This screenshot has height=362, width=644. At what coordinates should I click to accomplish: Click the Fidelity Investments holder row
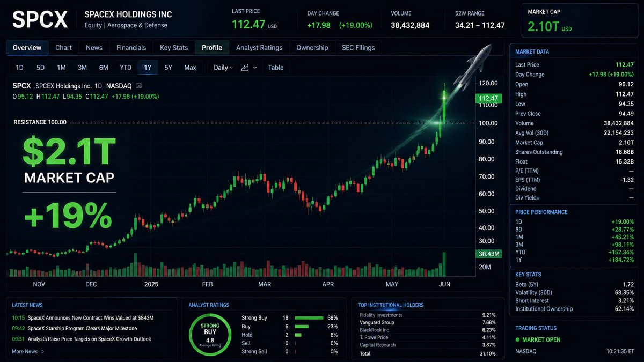(428, 315)
